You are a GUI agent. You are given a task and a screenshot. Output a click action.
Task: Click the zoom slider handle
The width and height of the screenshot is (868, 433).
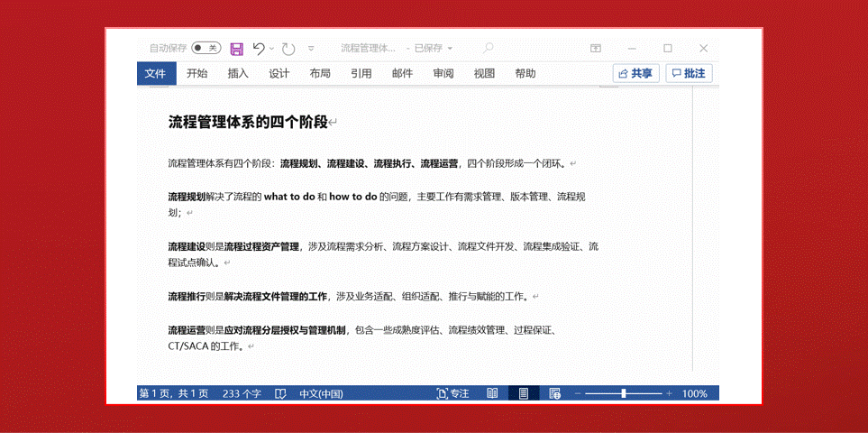pyautogui.click(x=624, y=393)
